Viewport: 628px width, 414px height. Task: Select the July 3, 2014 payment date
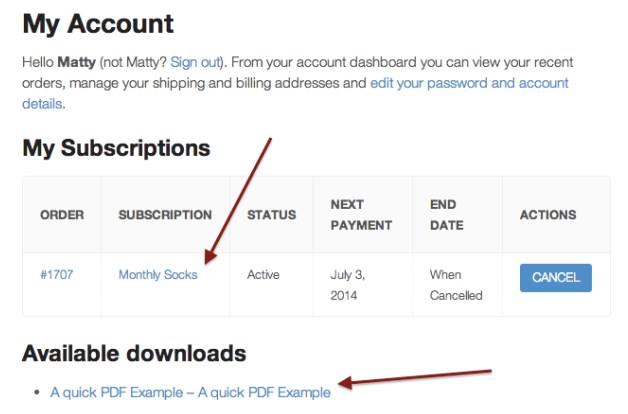[349, 285]
